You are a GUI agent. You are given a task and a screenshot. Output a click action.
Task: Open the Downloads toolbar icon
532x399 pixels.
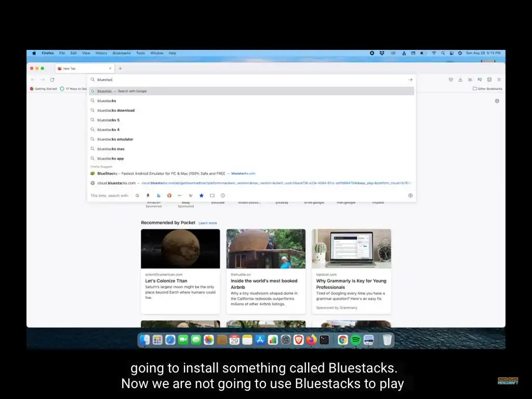pos(460,79)
